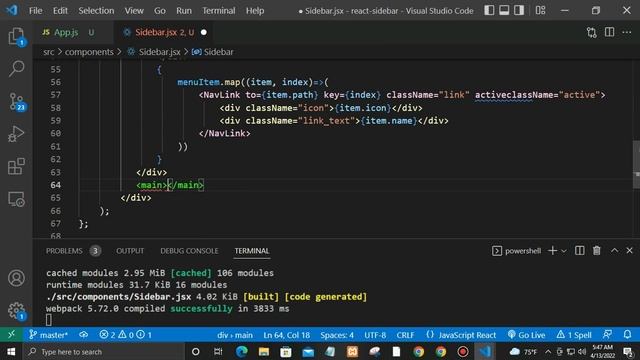Click the taskbar search box
640x360 pixels.
(x=104, y=351)
